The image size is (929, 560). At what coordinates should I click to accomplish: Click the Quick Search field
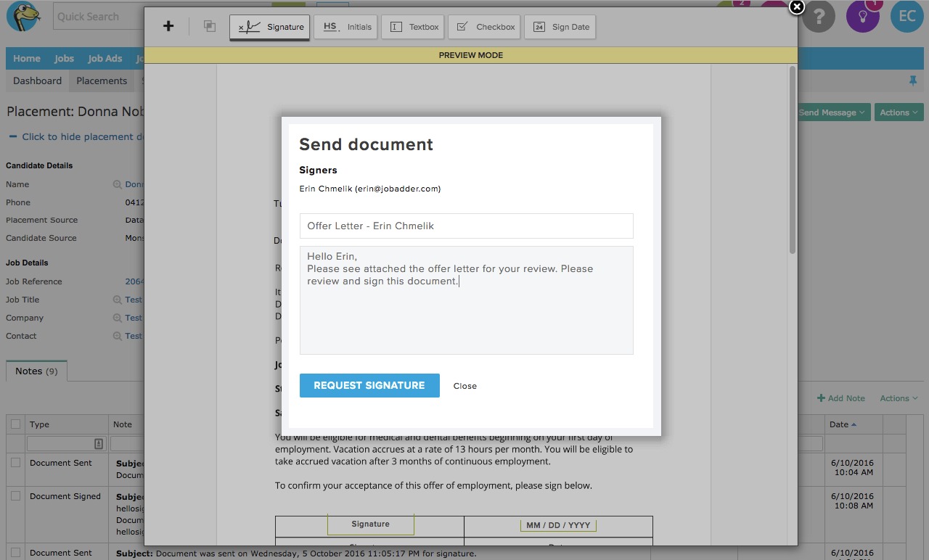(x=99, y=17)
